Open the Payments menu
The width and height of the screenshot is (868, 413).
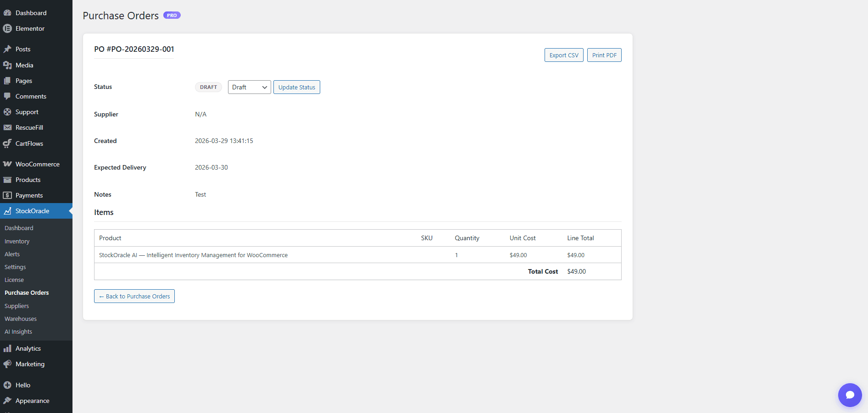tap(29, 195)
